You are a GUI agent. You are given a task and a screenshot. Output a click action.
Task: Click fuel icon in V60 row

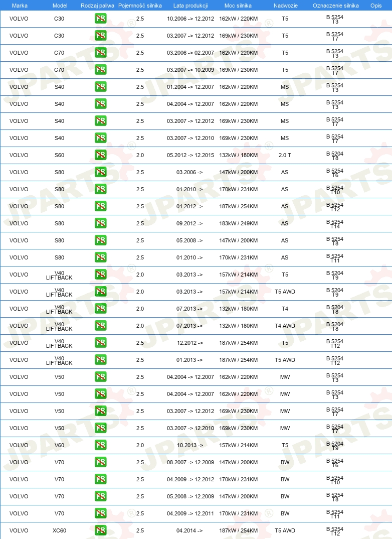click(101, 445)
